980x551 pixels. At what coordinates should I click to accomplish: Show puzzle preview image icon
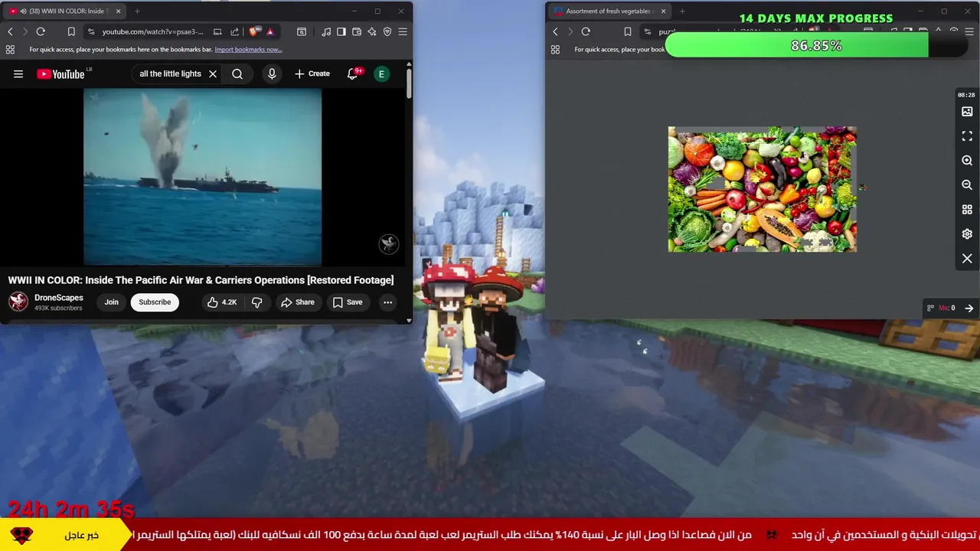coord(967,112)
